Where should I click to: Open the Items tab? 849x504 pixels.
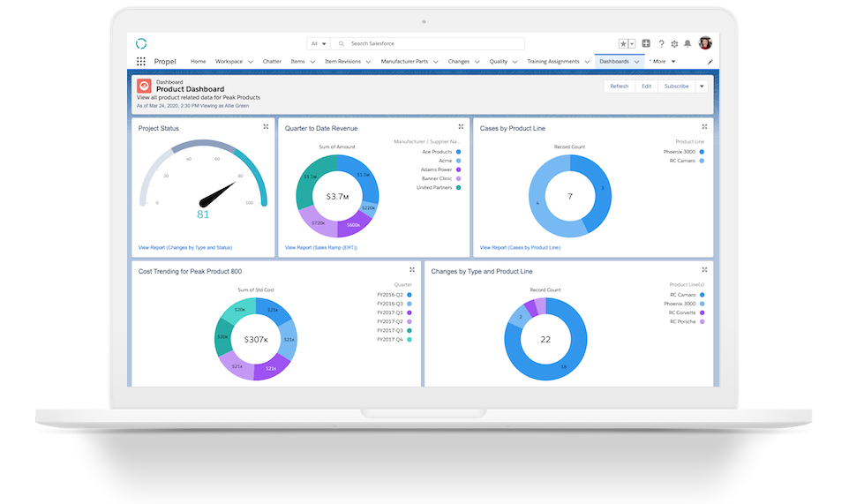point(297,62)
